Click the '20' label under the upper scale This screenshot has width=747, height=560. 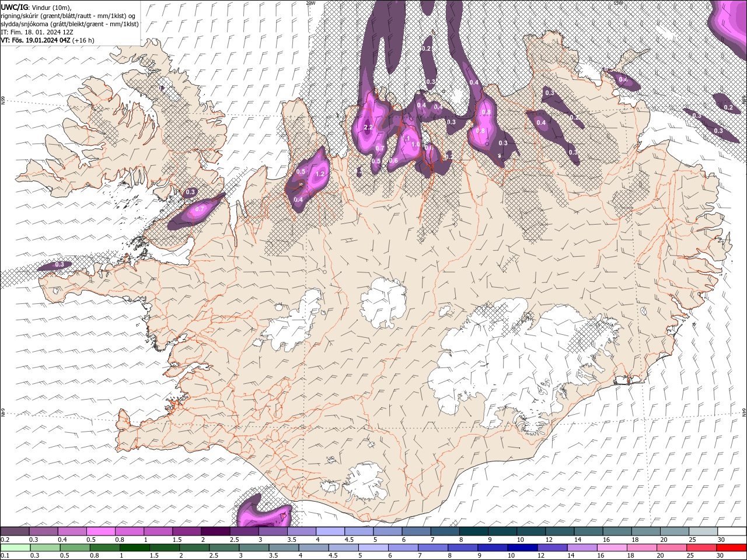tap(664, 540)
